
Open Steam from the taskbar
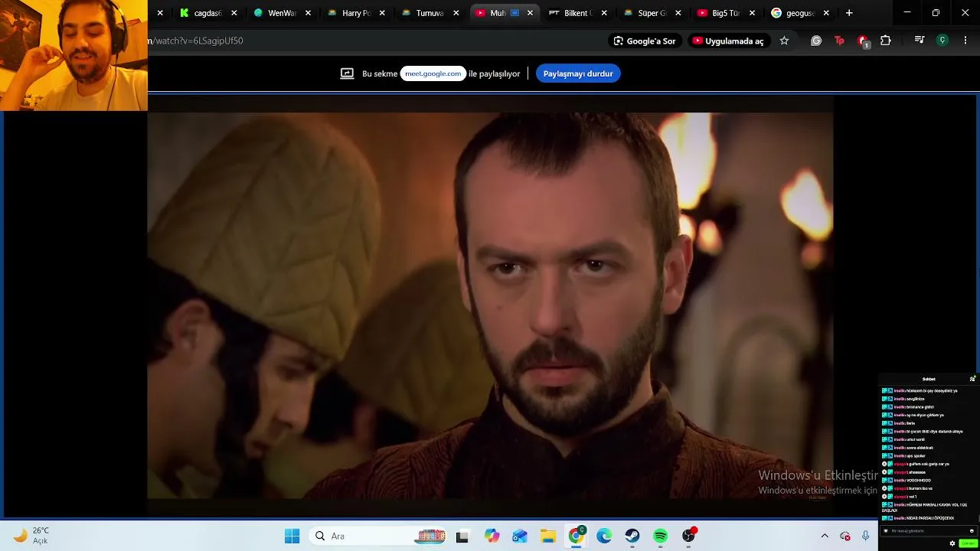[x=632, y=536]
